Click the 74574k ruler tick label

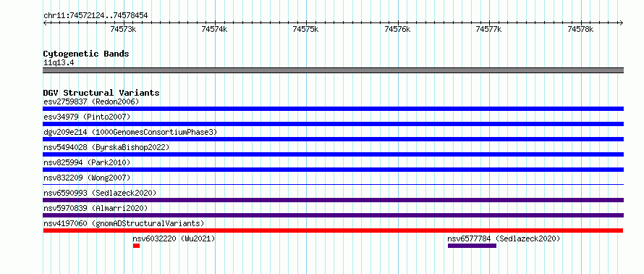click(x=214, y=29)
